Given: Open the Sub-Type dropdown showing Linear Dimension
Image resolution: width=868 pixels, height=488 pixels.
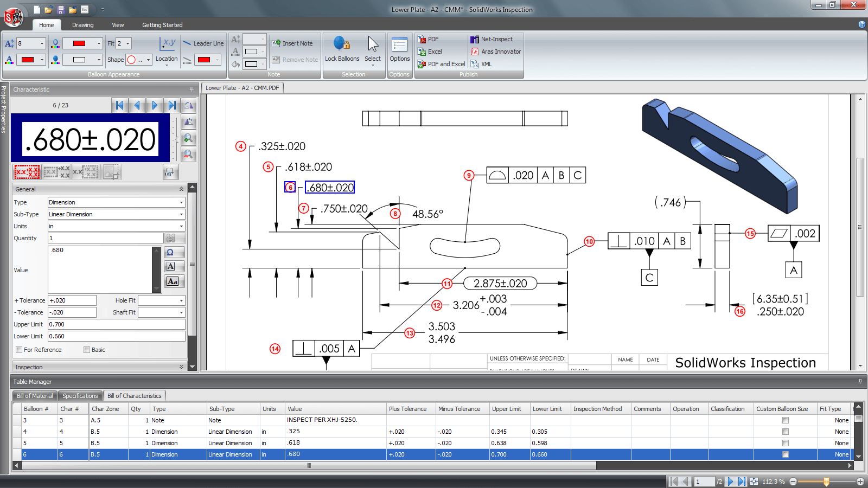Looking at the screenshot, I should 181,214.
